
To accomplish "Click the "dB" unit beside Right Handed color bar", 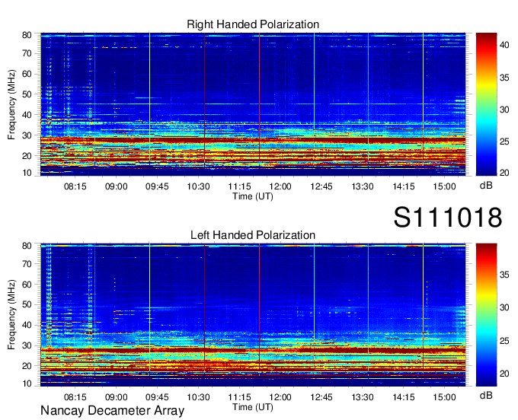I will click(486, 186).
